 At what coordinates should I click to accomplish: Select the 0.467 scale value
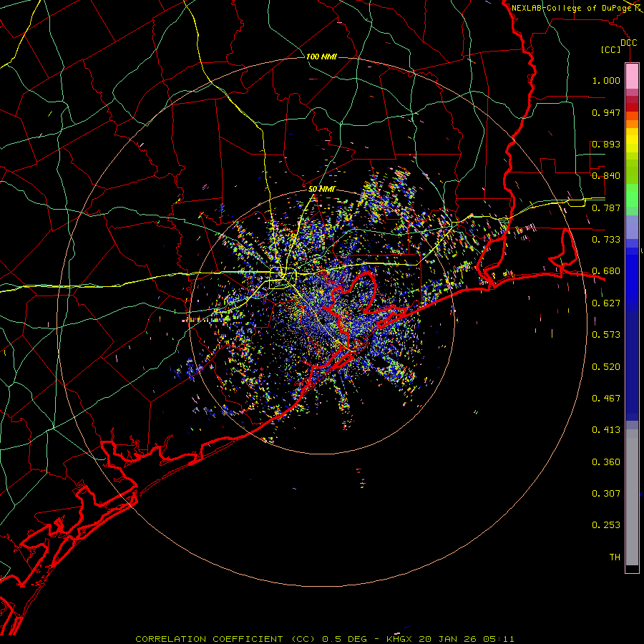pos(606,399)
